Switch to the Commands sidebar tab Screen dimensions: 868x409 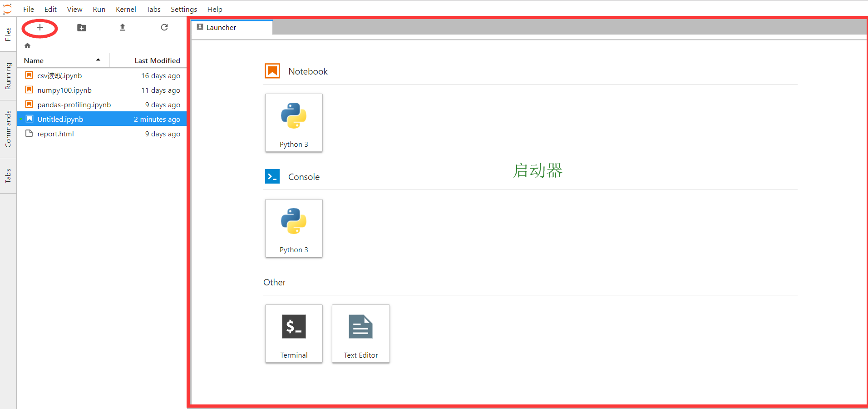point(8,129)
